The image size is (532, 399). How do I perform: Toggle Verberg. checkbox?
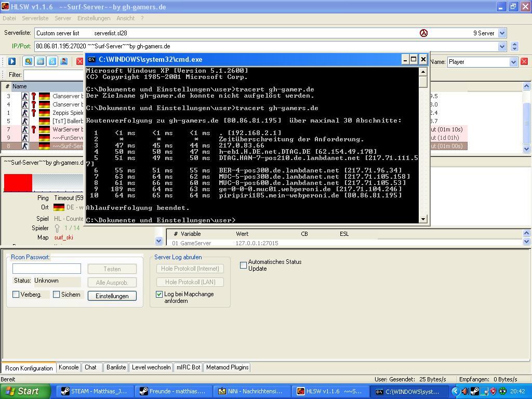point(16,294)
